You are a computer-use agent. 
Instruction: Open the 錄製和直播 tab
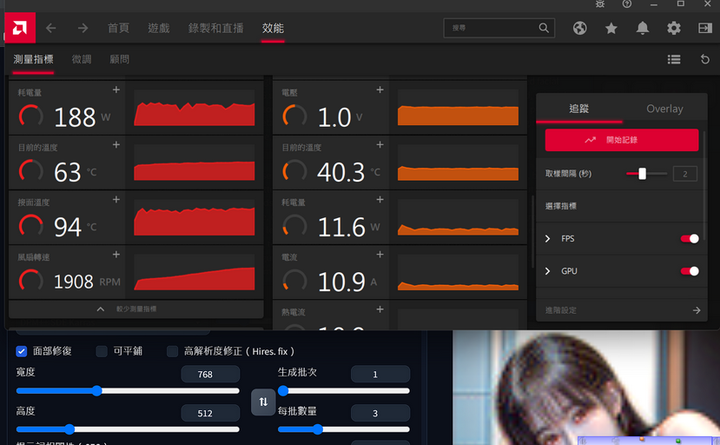216,28
